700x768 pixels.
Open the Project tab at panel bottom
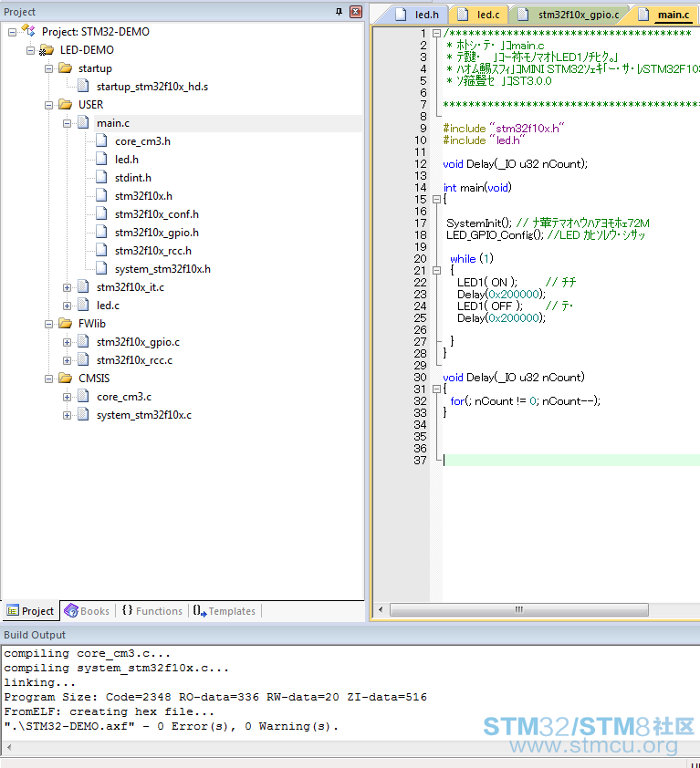pos(30,611)
